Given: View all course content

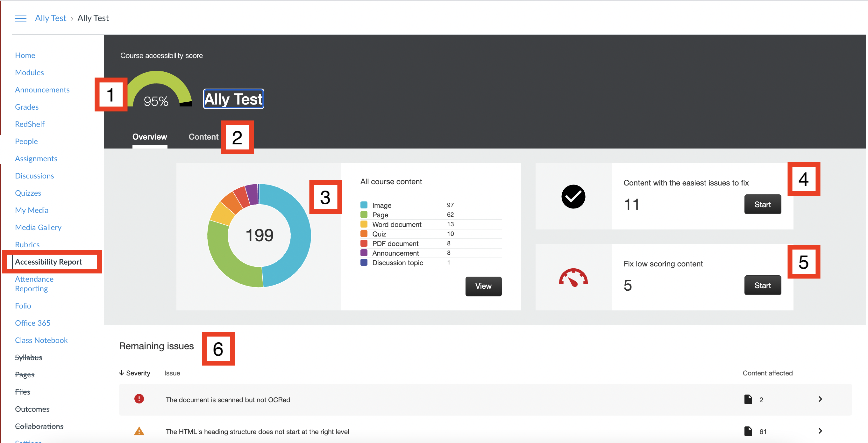Looking at the screenshot, I should coord(483,286).
